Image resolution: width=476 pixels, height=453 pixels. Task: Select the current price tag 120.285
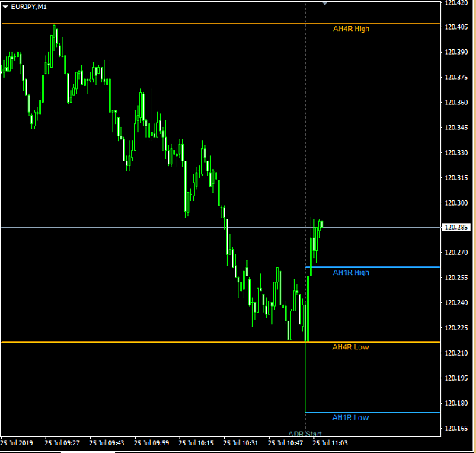pos(456,227)
